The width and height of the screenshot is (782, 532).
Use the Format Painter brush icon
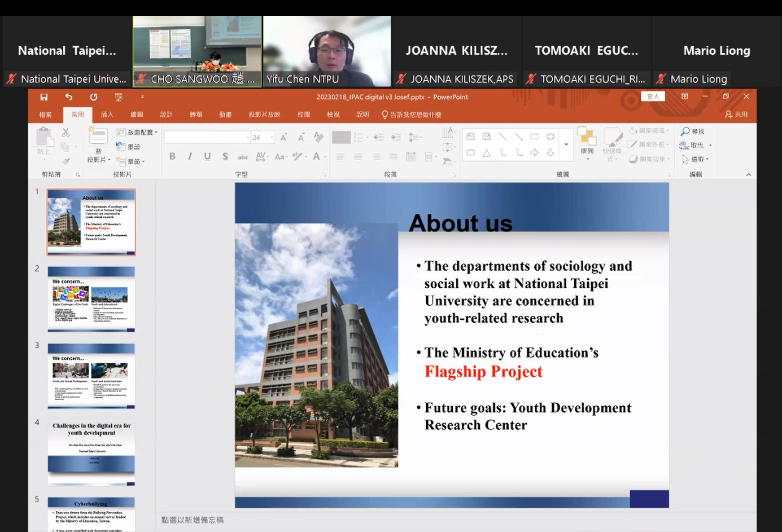(x=65, y=161)
